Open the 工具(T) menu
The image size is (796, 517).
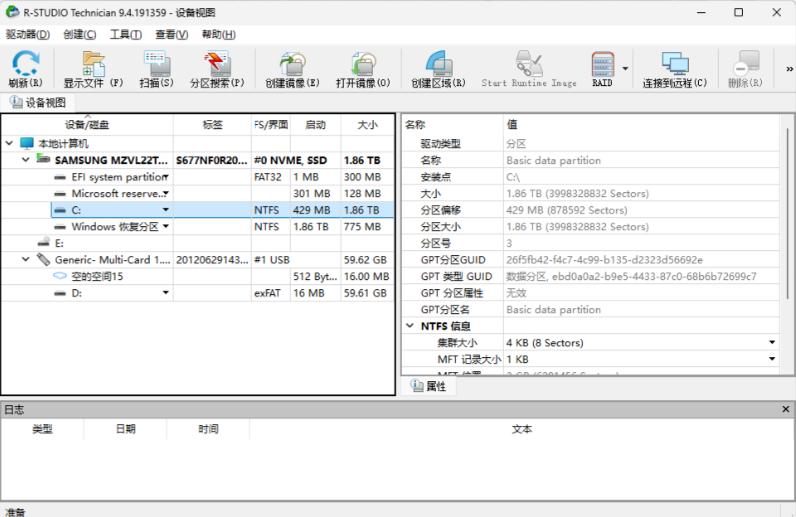click(x=126, y=34)
